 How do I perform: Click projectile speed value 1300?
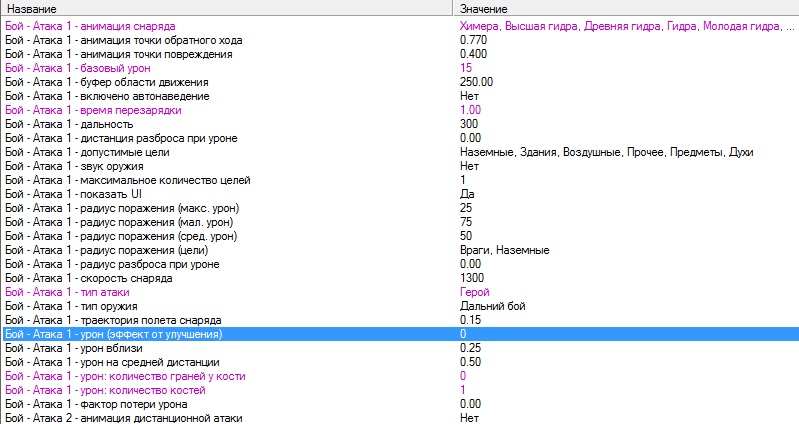pos(472,278)
